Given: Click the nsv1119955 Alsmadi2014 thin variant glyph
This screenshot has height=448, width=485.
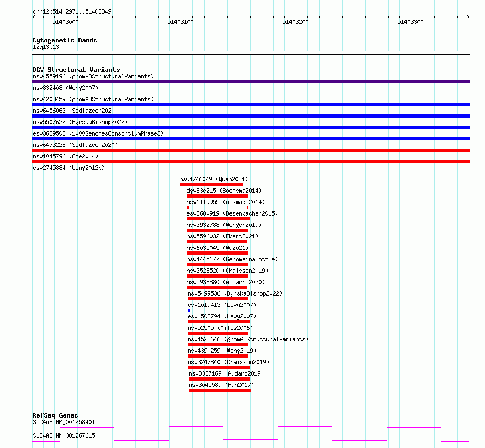Looking at the screenshot, I should point(218,207).
